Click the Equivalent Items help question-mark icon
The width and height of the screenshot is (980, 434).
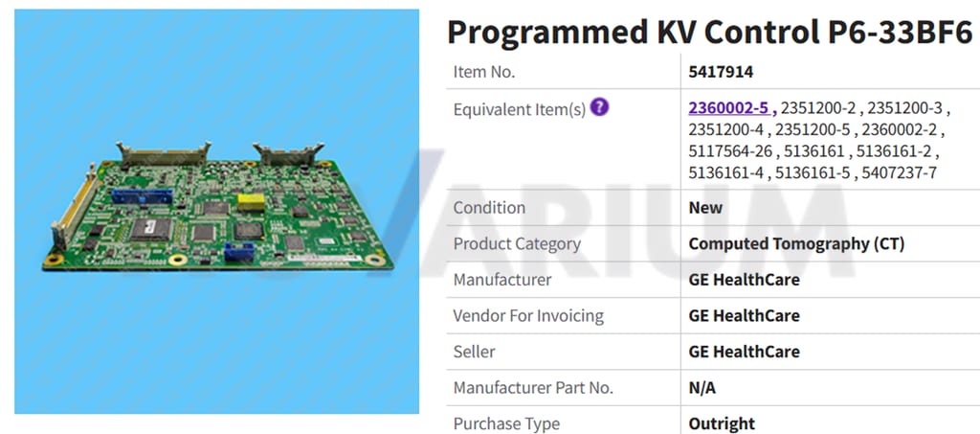point(599,107)
